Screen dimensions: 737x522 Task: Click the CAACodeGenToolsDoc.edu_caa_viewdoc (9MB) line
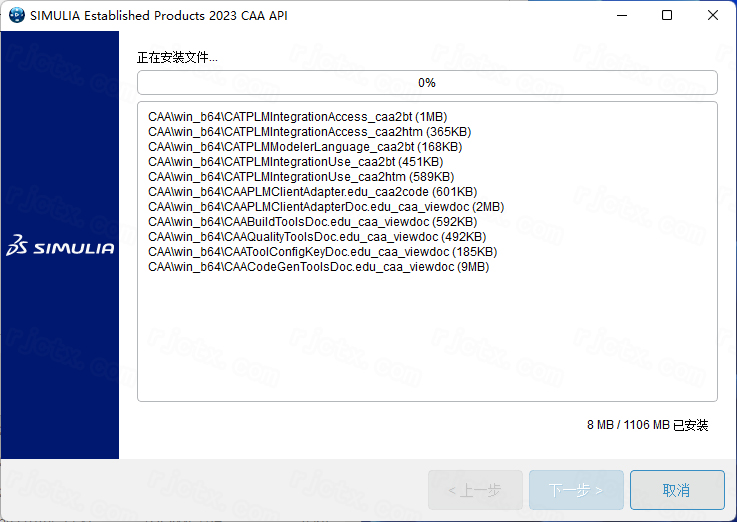pos(318,267)
